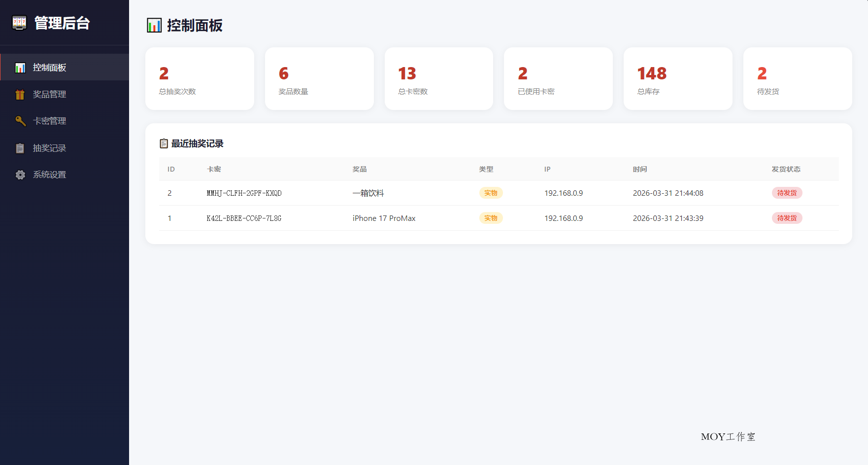The image size is (868, 465).
Task: Click the 实物 badge for iPhone 17 ProMax
Action: click(x=491, y=218)
